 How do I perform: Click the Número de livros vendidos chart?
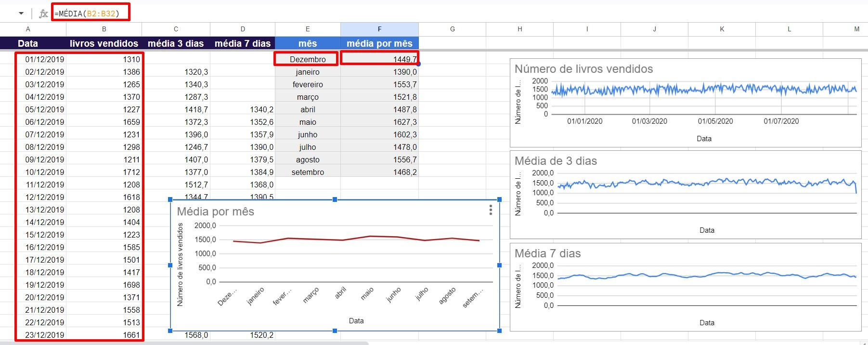pos(686,103)
